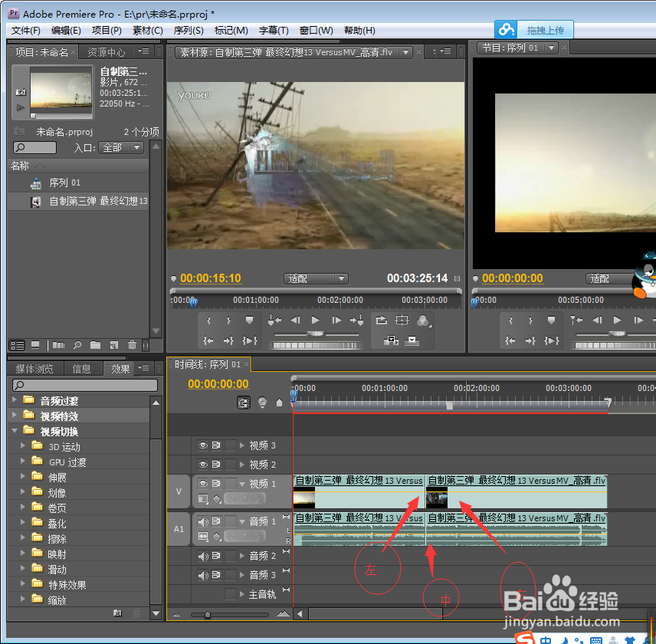Mute the 音频 1 track speaker

(203, 521)
